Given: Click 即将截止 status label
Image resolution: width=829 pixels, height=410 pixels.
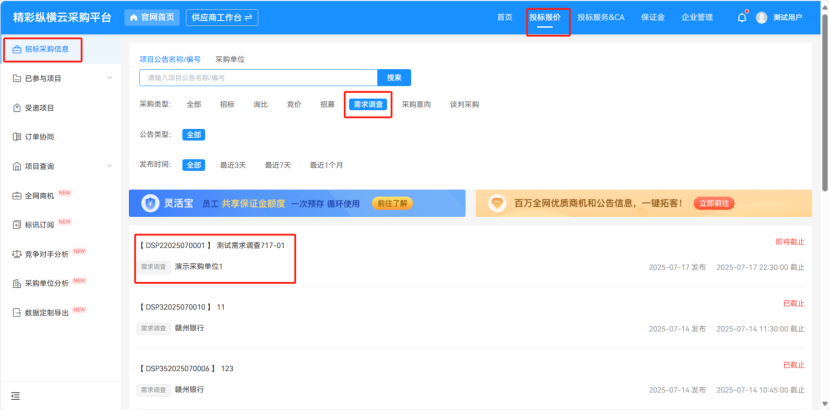Looking at the screenshot, I should (x=790, y=242).
